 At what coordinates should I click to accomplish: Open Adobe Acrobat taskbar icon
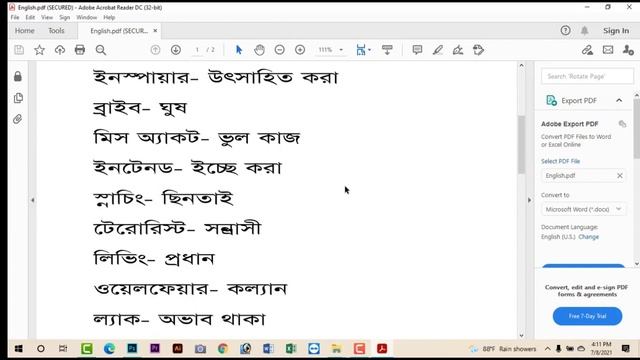(x=382, y=349)
